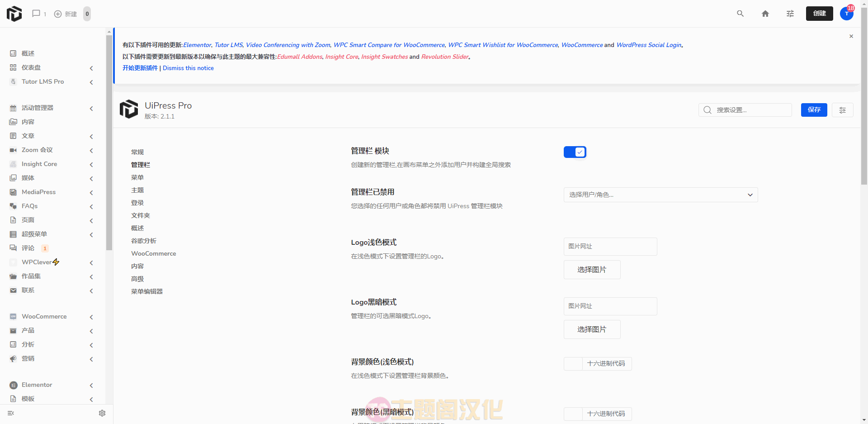This screenshot has width=868, height=424.
Task: Click Zoom 会议 camera icon
Action: pyautogui.click(x=13, y=150)
